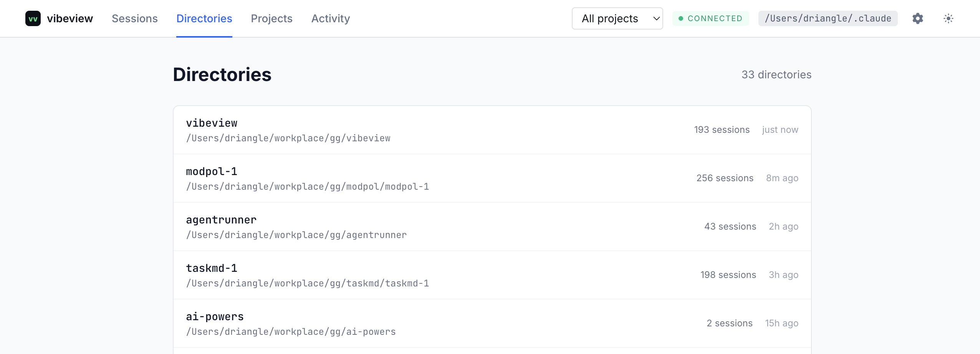The width and height of the screenshot is (980, 354).
Task: Open the modpol-1 directory entry
Action: pos(492,179)
